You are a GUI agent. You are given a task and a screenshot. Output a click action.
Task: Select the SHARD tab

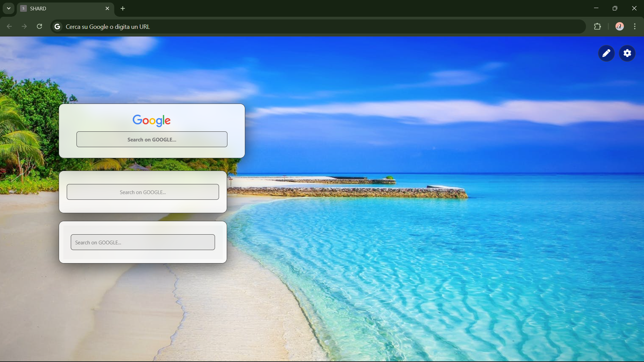point(60,8)
